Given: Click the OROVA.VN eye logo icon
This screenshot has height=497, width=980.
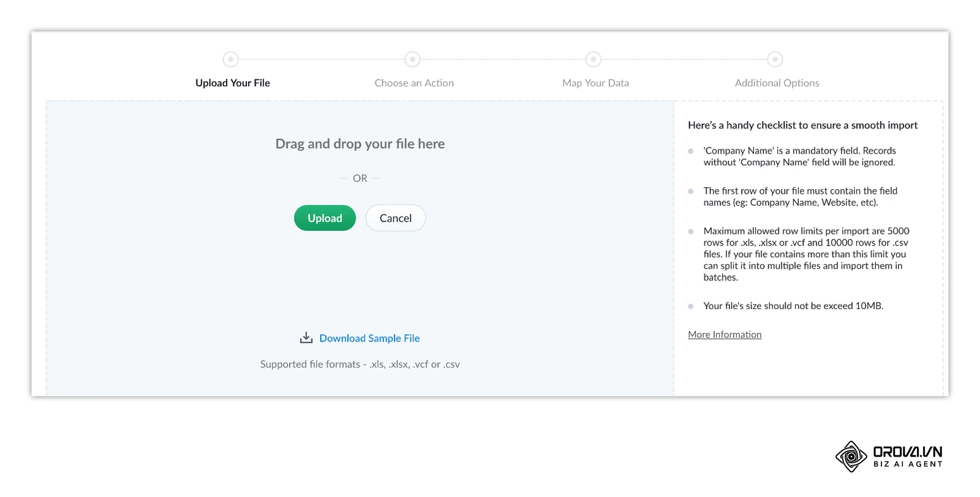Looking at the screenshot, I should pos(851,457).
